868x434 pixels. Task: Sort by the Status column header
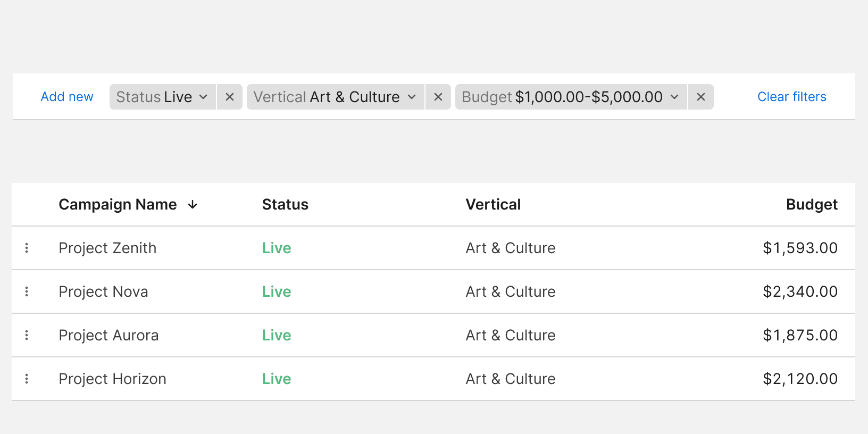point(285,205)
